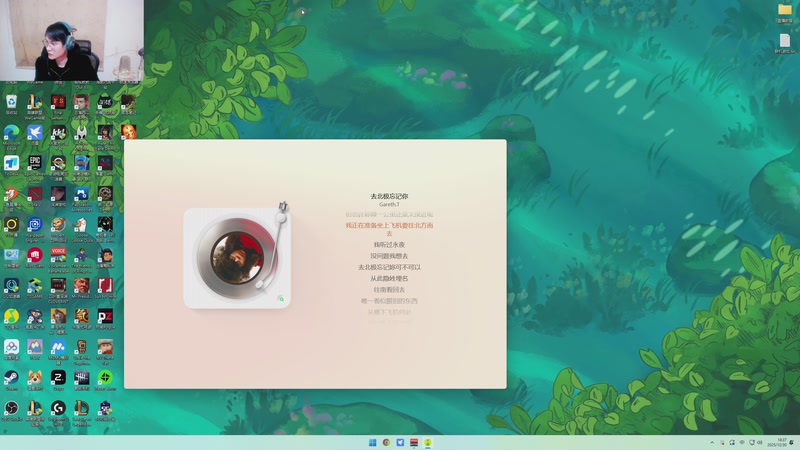
Task: Open the text document on desktop right
Action: [x=785, y=41]
